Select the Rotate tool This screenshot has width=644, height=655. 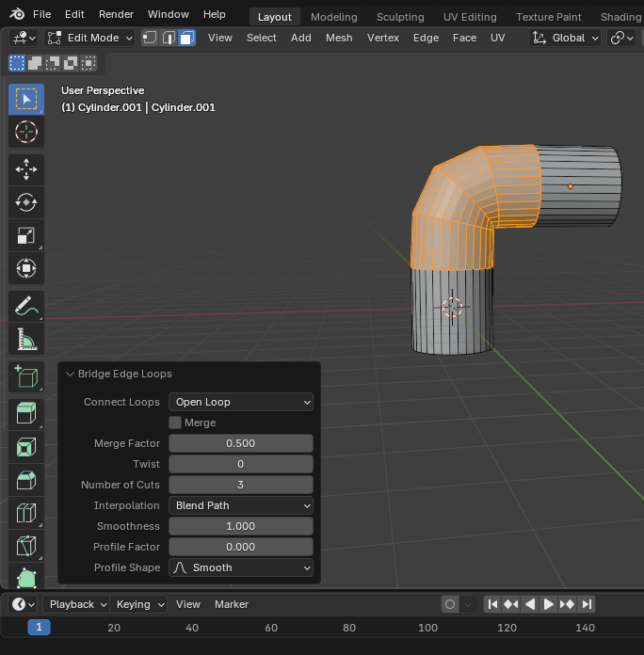(x=26, y=202)
